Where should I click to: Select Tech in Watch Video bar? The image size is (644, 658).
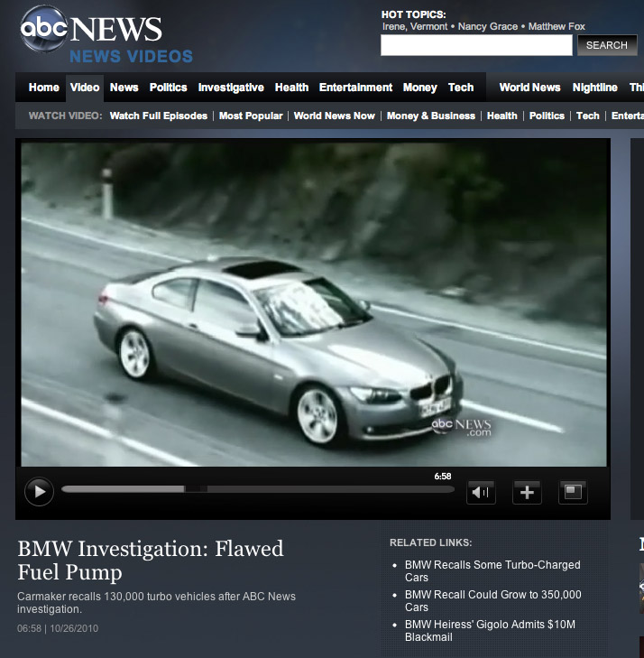pyautogui.click(x=588, y=116)
